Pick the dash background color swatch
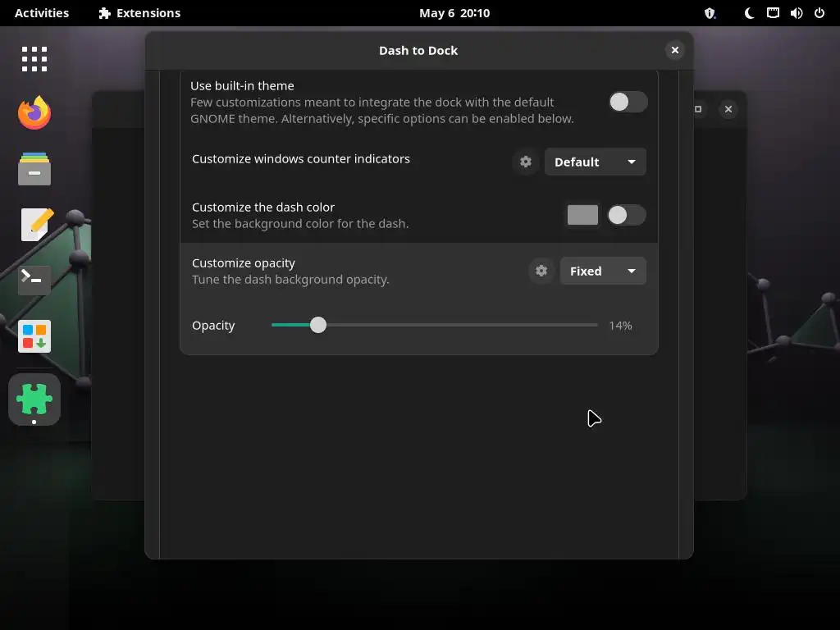 (x=583, y=216)
